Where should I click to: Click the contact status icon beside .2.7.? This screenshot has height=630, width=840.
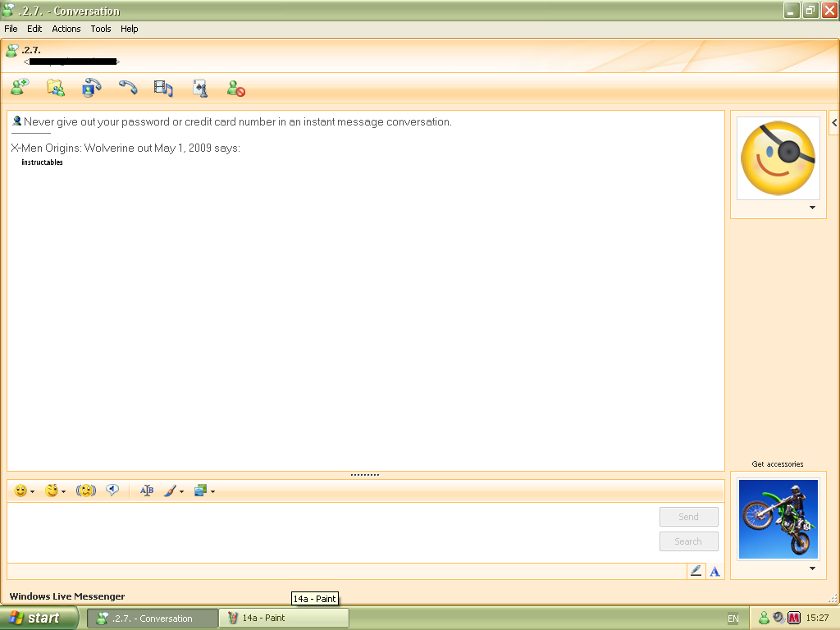click(11, 51)
